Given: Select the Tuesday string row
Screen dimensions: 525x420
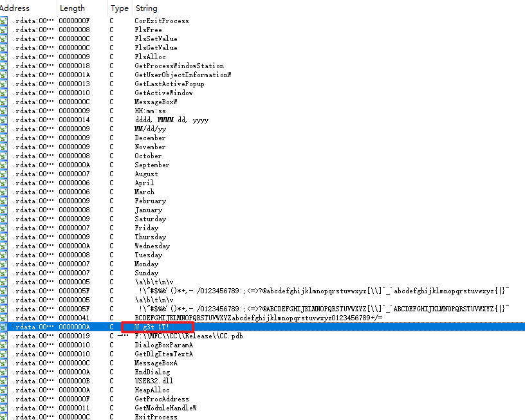Looking at the screenshot, I should tap(149, 255).
